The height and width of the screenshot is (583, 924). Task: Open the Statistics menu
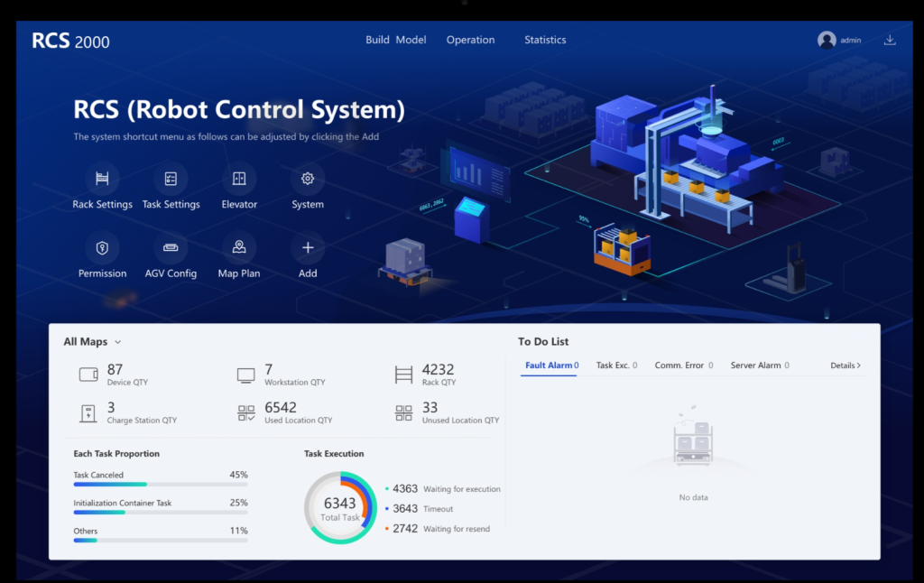coord(545,40)
